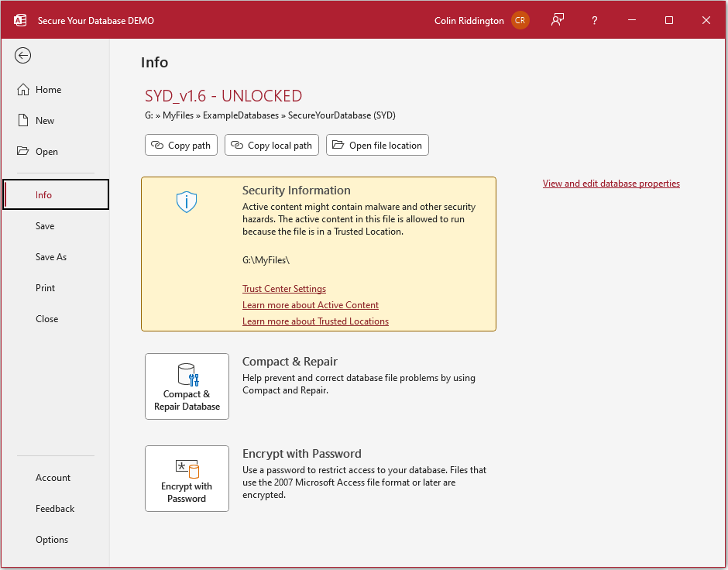Select the Info tab

point(56,194)
